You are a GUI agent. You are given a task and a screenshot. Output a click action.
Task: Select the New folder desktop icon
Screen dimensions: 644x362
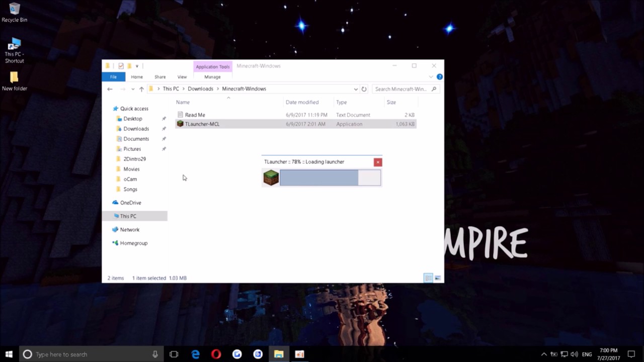coord(15,81)
